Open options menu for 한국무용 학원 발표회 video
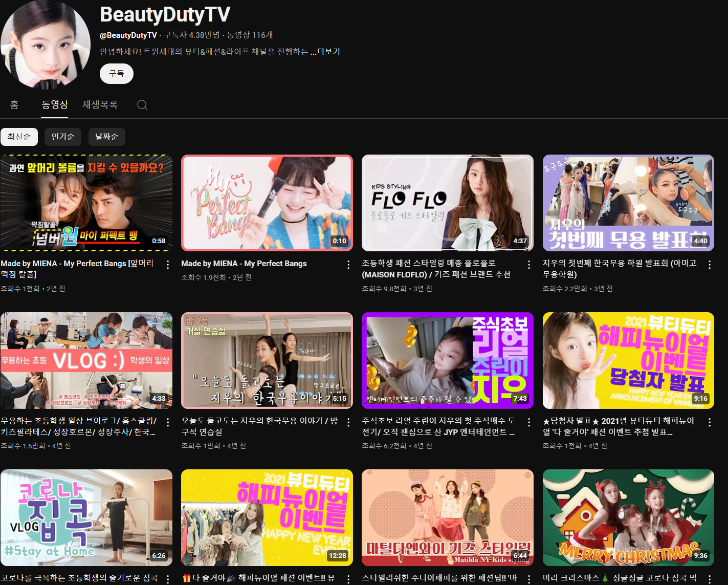This screenshot has width=728, height=585. click(x=710, y=264)
